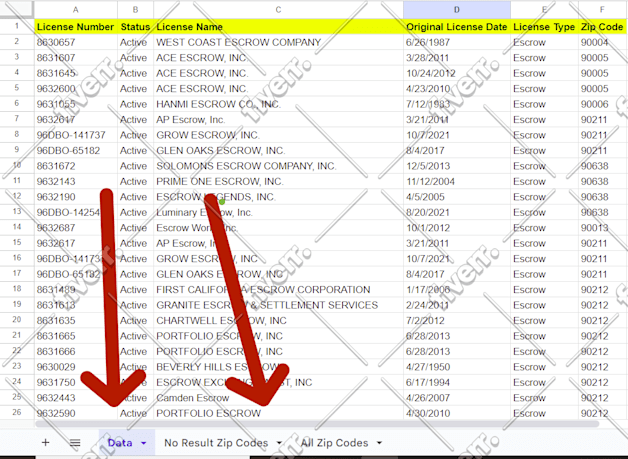Select SOLOMONS ESCROW COMPANY, INC. cell

click(278, 166)
